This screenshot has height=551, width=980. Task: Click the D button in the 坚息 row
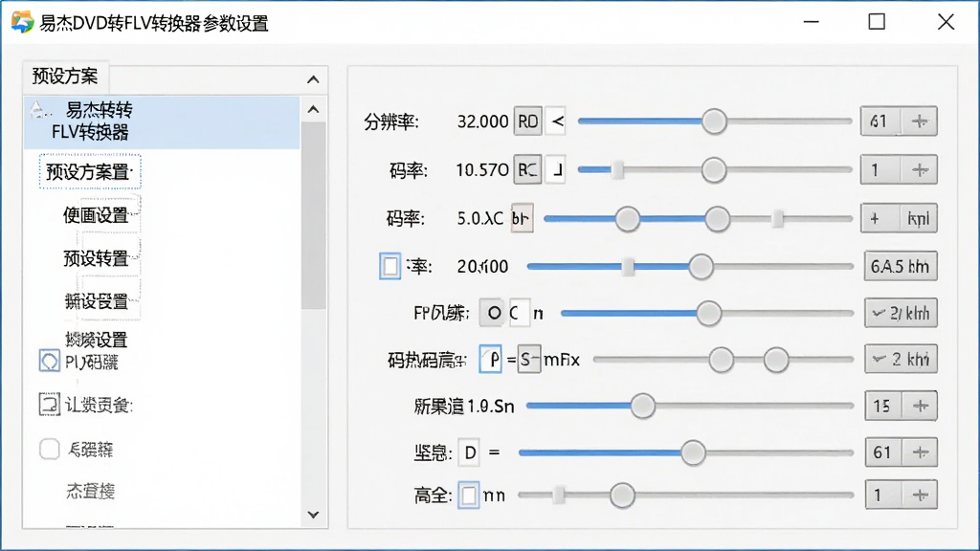(470, 452)
